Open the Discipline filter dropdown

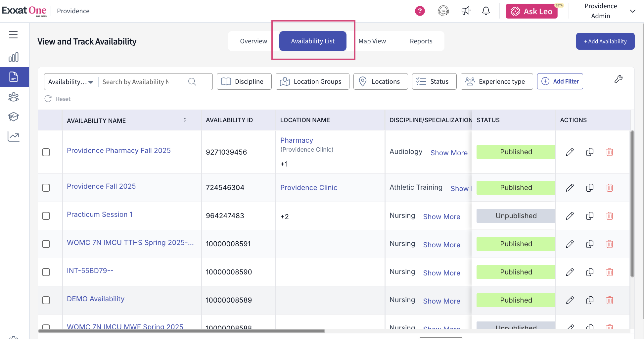tap(244, 81)
